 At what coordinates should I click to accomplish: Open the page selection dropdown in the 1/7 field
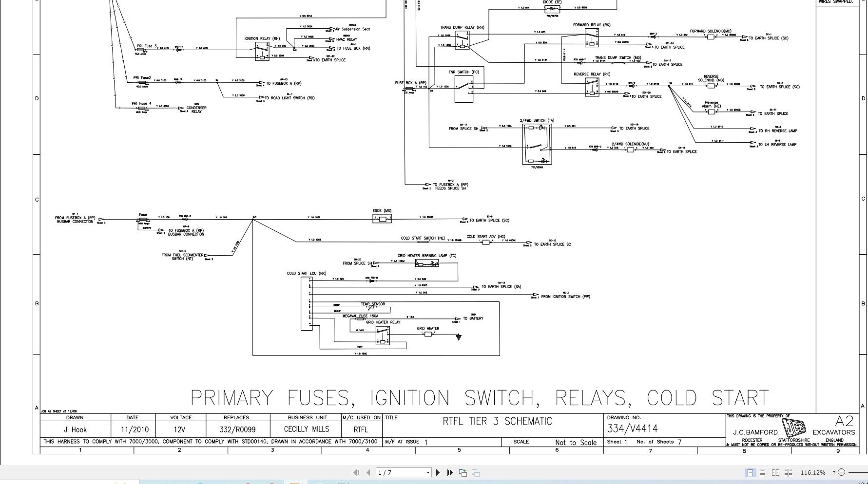(428, 472)
